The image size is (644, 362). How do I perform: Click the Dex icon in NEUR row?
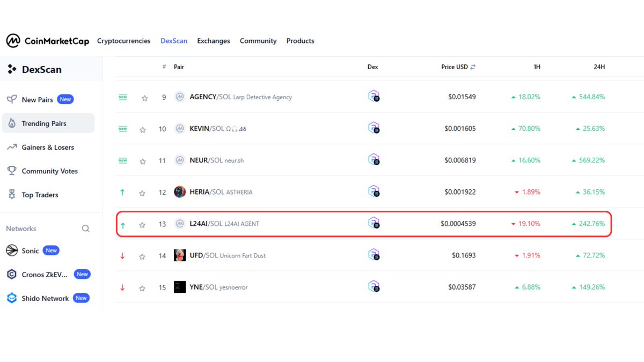point(374,160)
